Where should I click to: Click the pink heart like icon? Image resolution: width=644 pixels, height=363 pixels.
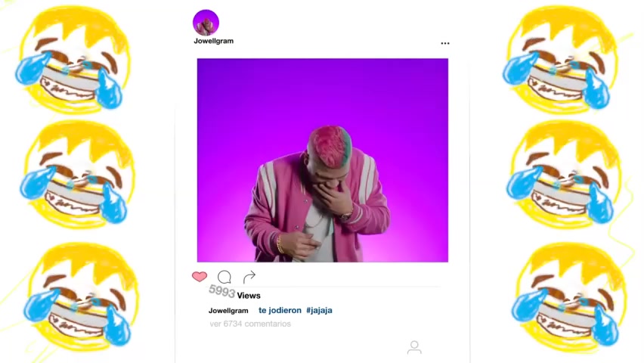coord(200,277)
